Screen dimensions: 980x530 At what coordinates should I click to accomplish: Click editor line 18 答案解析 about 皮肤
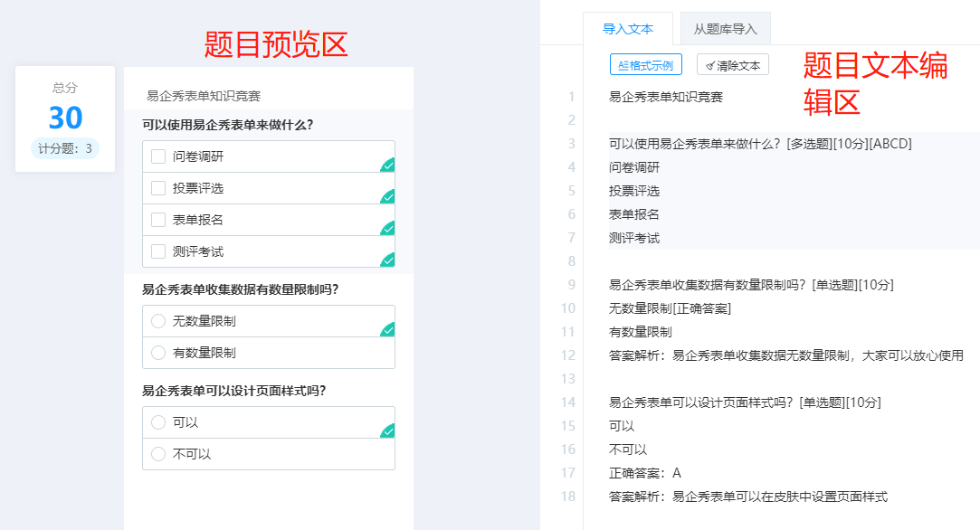pos(748,497)
